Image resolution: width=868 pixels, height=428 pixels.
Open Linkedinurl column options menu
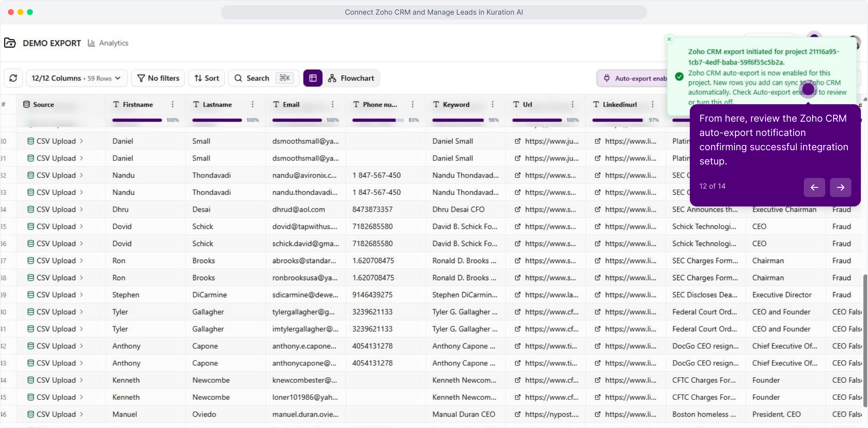653,104
